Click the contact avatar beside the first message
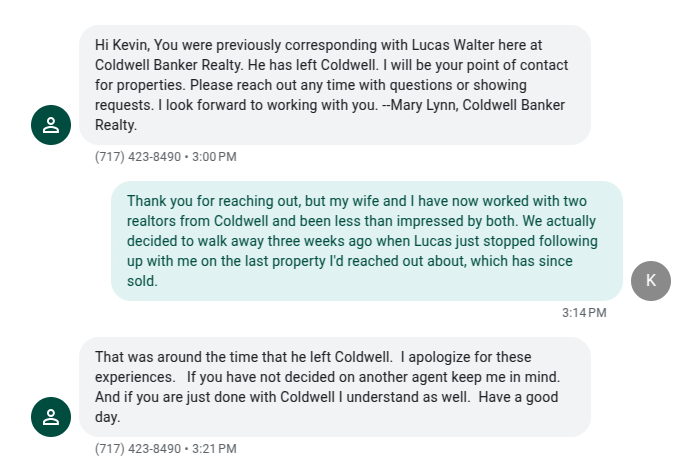The image size is (700, 470). (x=51, y=125)
